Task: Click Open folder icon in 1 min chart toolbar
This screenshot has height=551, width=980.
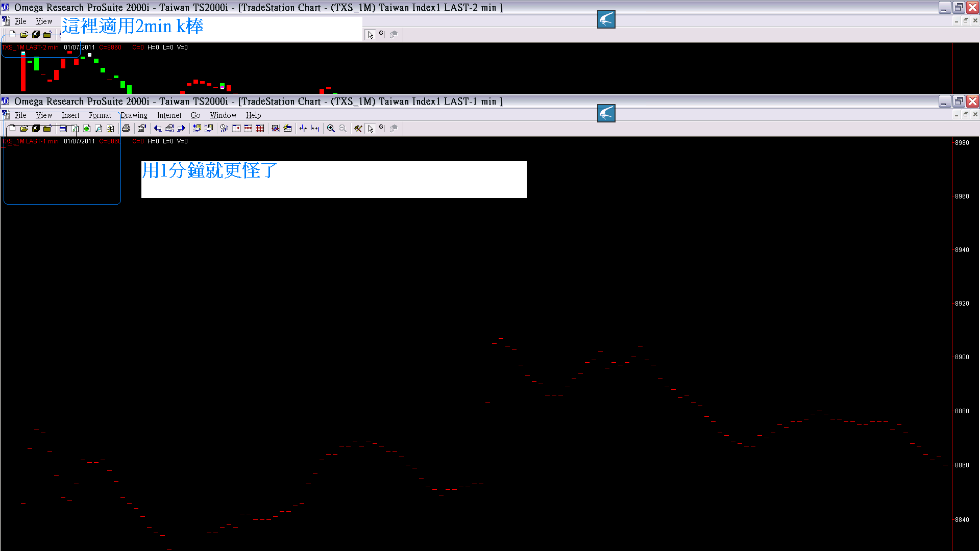Action: point(24,129)
